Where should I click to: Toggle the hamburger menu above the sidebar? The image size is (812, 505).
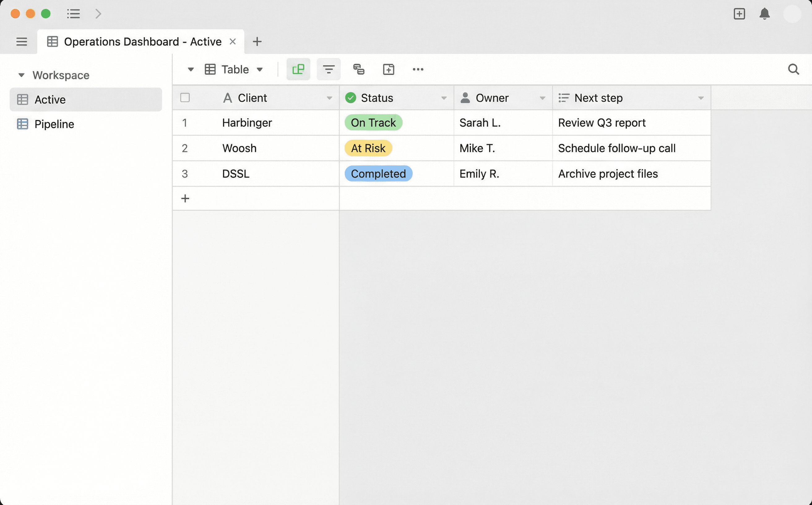21,41
